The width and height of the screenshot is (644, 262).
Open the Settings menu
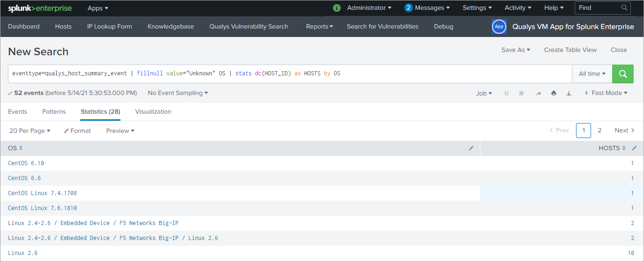coord(477,8)
